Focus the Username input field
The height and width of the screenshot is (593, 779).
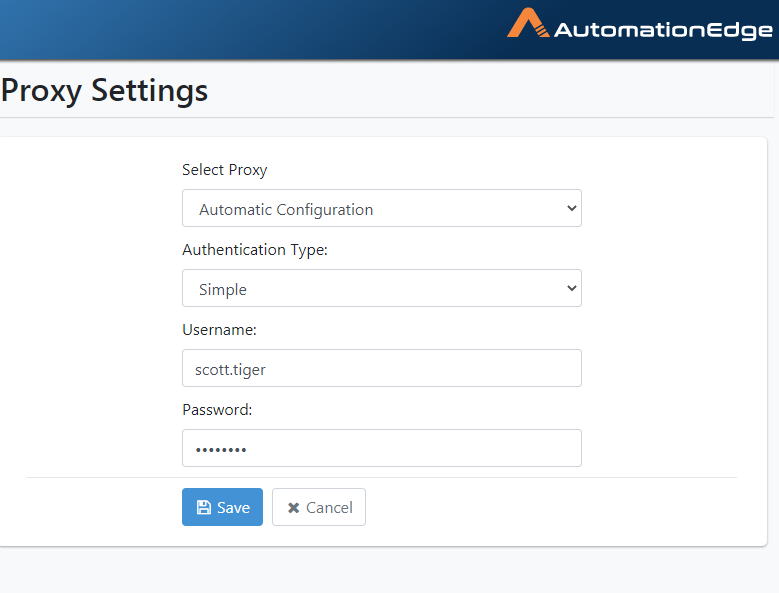point(382,368)
